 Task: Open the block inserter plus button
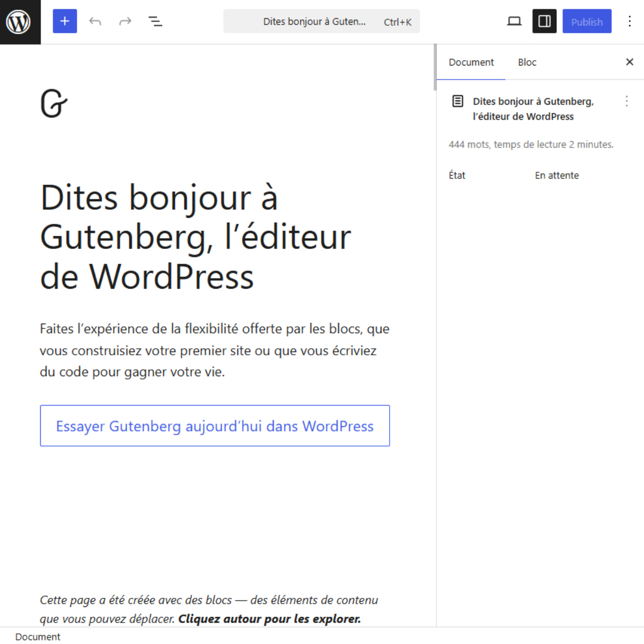tap(65, 21)
